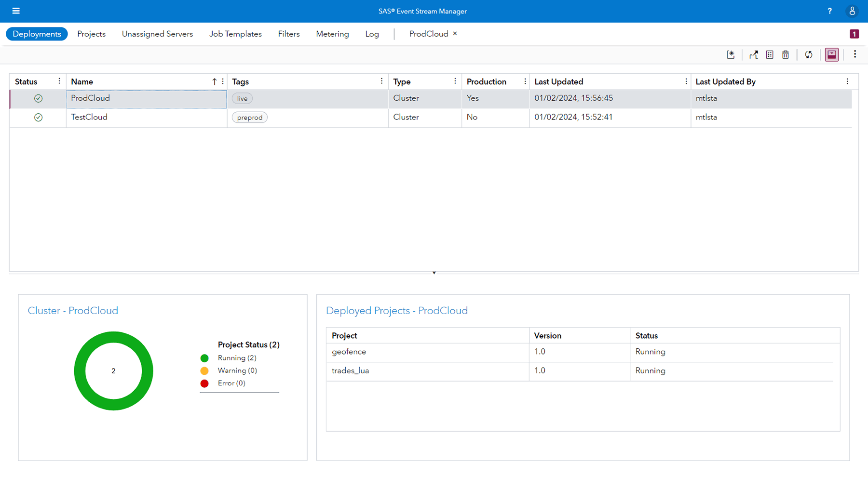This screenshot has width=868, height=488.
Task: Click the orange Warning legend swatch
Action: pos(204,370)
